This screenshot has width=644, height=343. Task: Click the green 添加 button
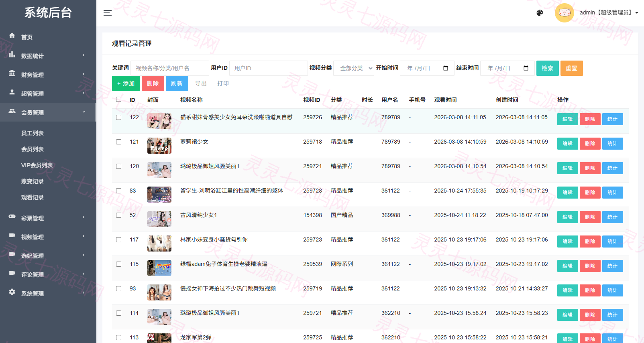126,83
